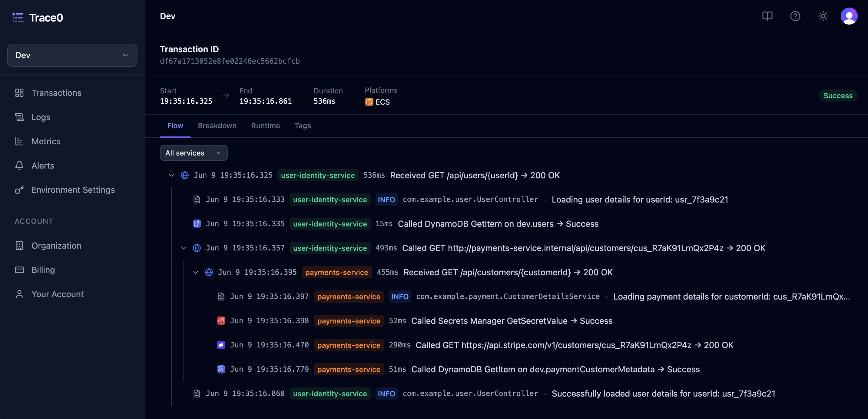Click log document icon on 19:35:16.397 row
Screen dimensions: 868x419
pyautogui.click(x=221, y=297)
